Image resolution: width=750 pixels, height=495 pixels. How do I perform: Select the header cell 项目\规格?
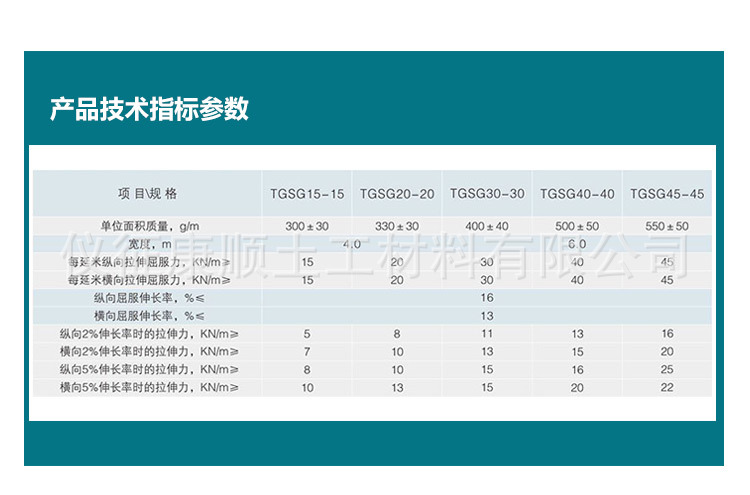tap(148, 194)
